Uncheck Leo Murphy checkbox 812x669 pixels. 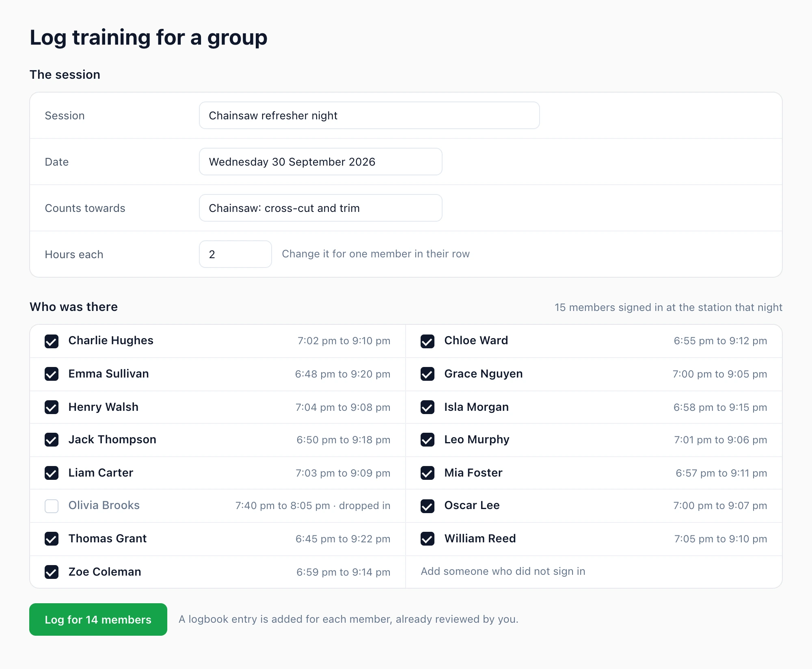(428, 440)
